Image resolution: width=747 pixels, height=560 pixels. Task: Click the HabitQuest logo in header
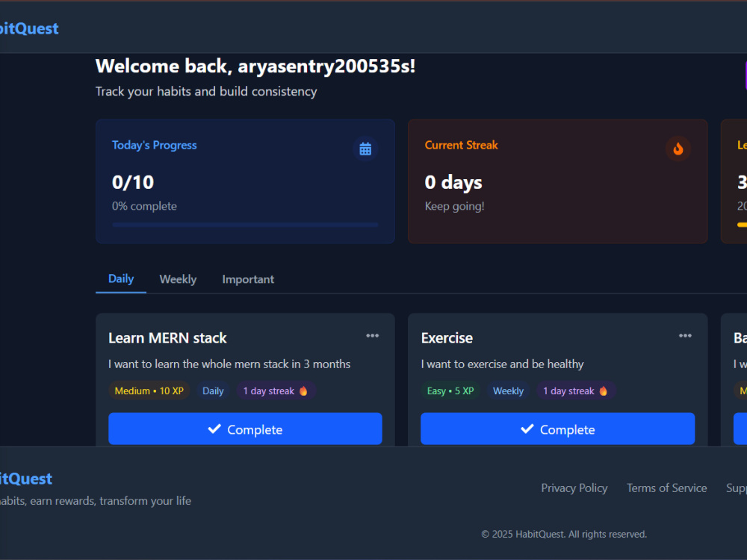29,28
